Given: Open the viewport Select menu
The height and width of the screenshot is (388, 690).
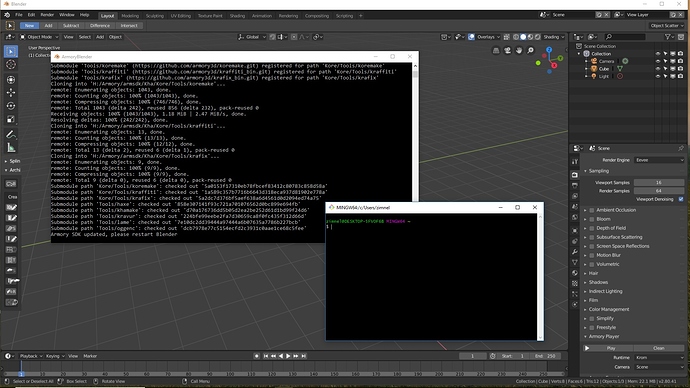Looking at the screenshot, I should [85, 37].
